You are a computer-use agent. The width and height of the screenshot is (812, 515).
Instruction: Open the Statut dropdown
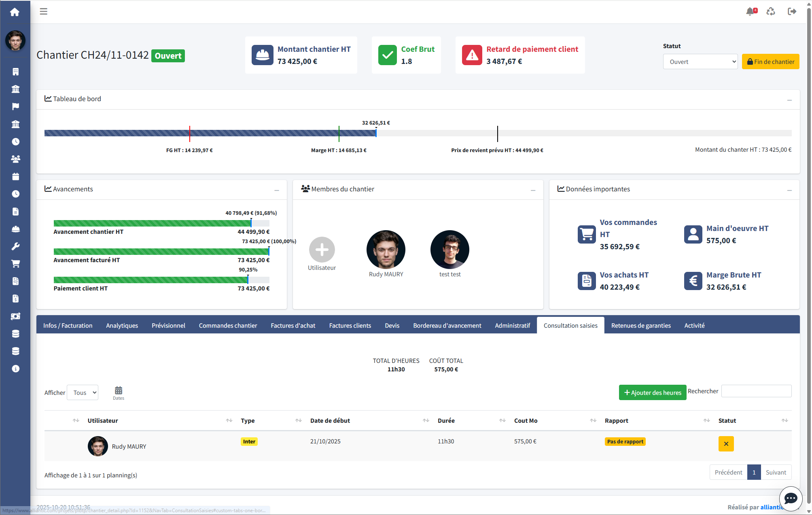[700, 62]
